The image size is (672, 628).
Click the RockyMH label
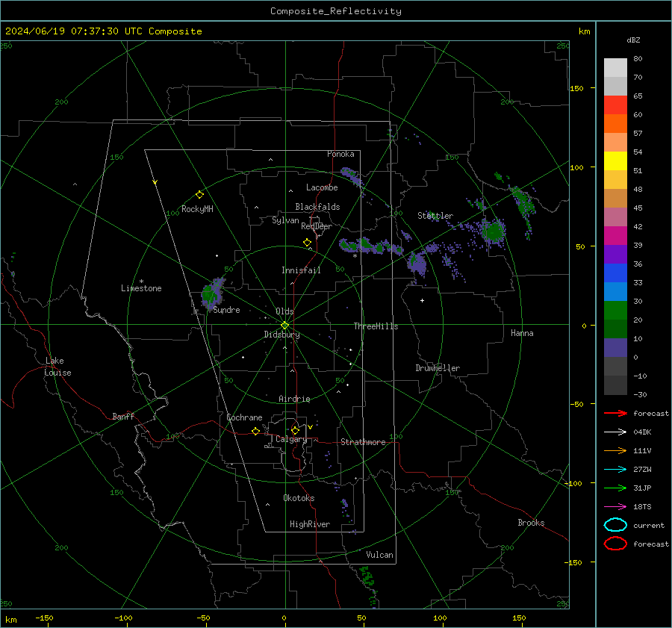[x=197, y=209]
